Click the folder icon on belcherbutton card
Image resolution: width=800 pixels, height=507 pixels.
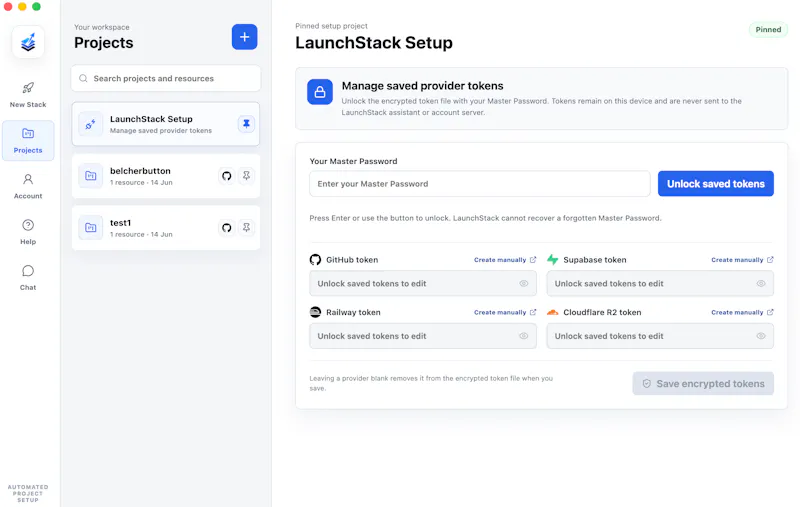tap(90, 176)
